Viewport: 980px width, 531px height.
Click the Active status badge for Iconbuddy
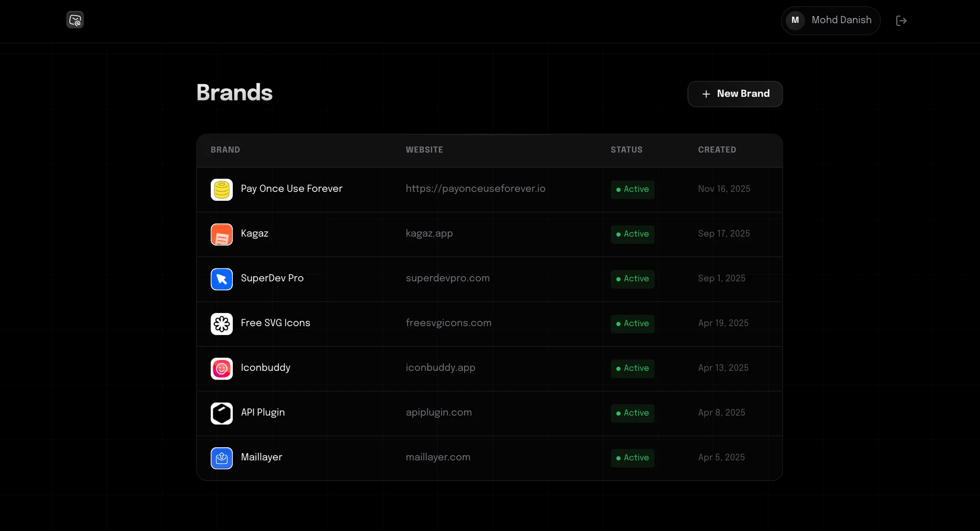tap(632, 368)
